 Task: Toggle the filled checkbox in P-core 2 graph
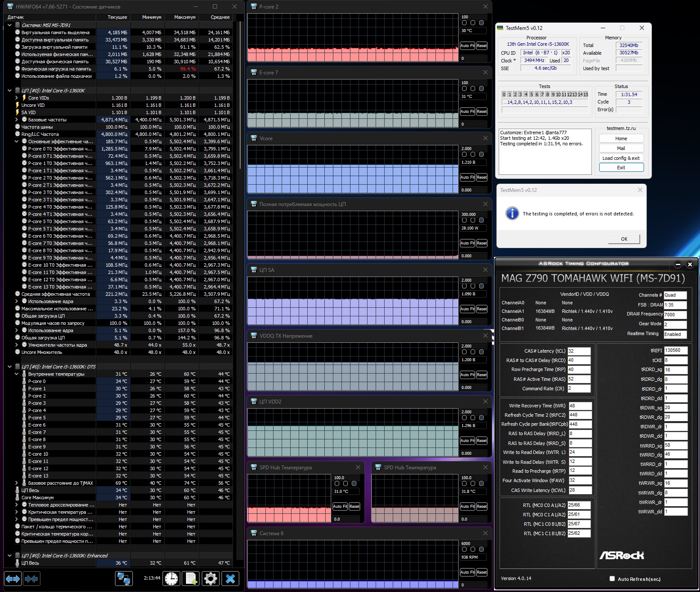482,23
